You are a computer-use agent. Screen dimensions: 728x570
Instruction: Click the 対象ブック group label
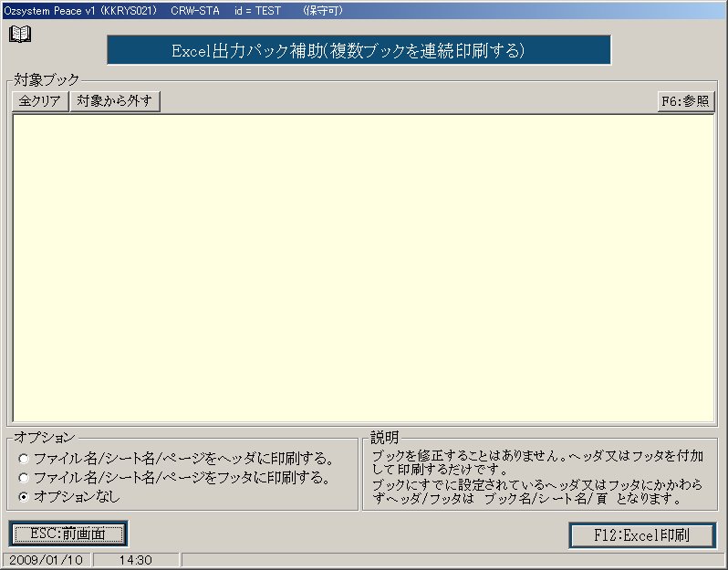pos(47,80)
